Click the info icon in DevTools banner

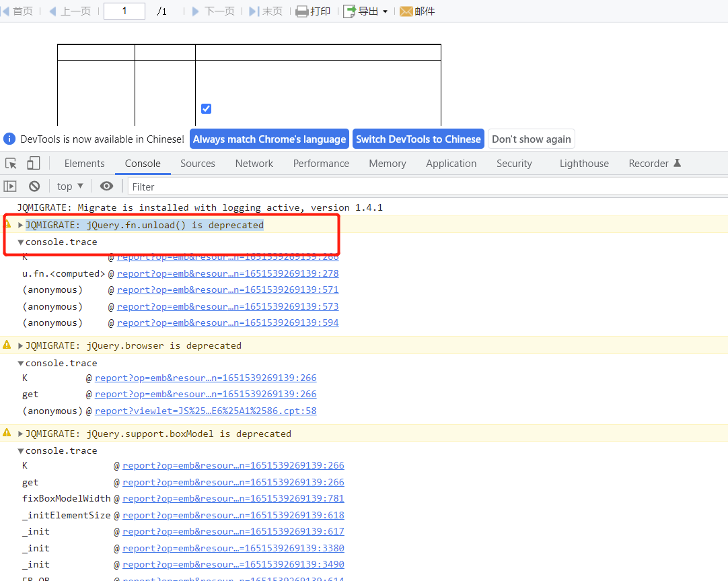point(9,139)
